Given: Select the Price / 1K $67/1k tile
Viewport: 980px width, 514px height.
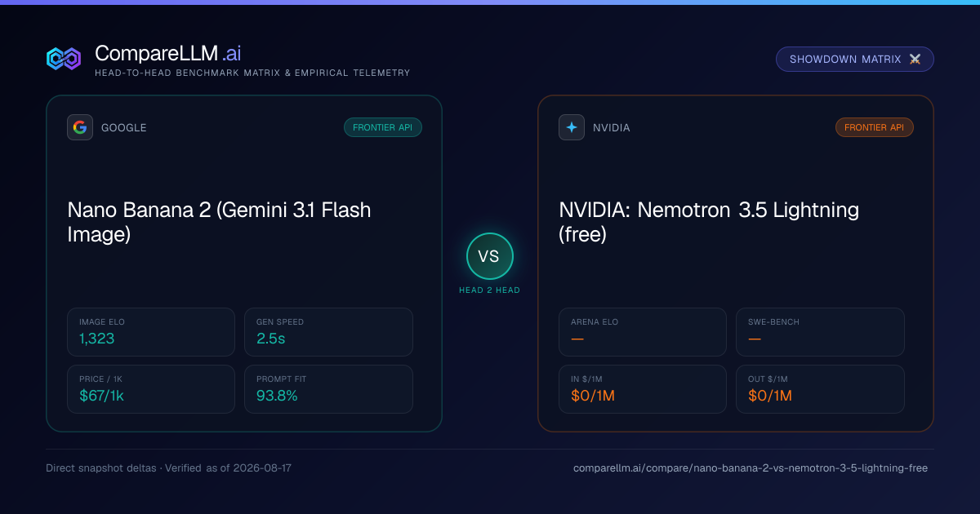Looking at the screenshot, I should 151,389.
